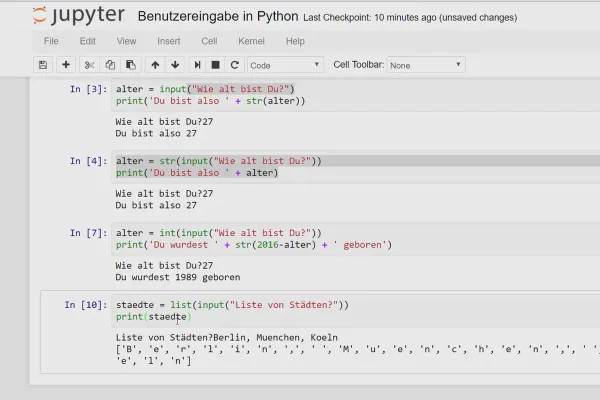Select the In [7] code cell

(x=355, y=239)
